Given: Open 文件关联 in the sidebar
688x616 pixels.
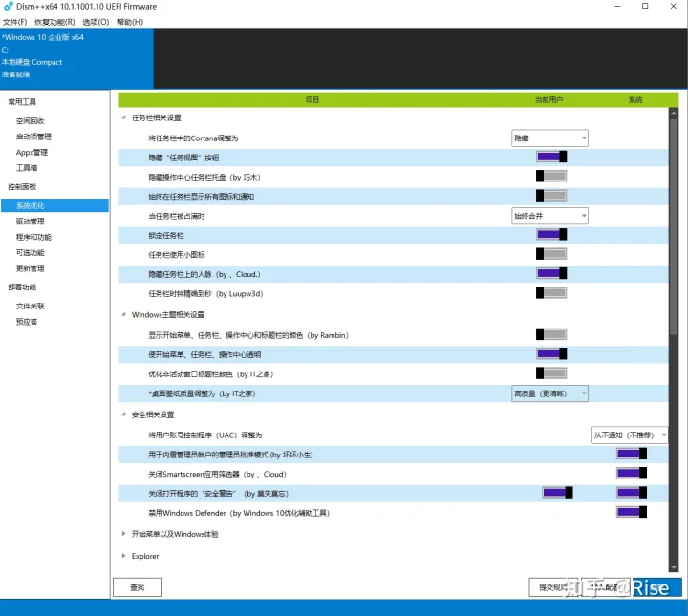Looking at the screenshot, I should coord(30,306).
